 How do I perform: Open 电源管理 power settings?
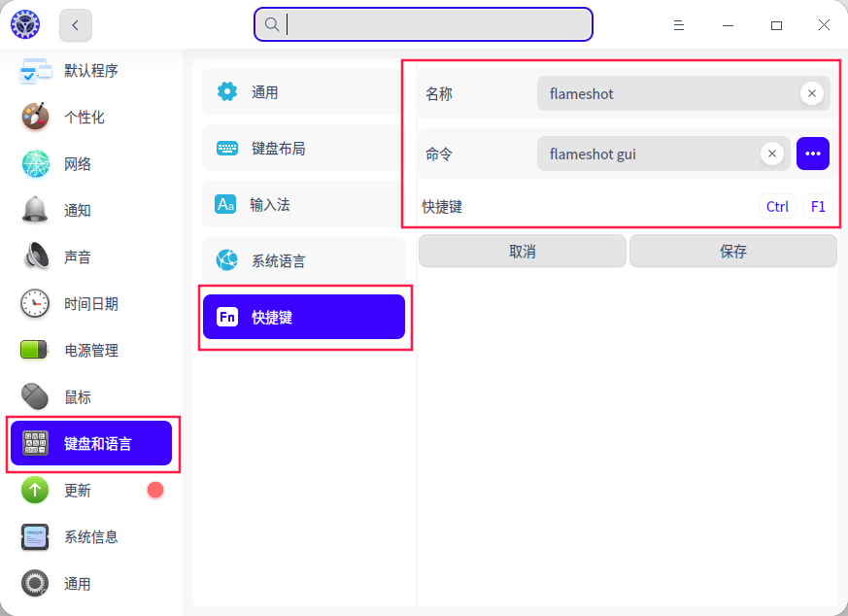[91, 350]
